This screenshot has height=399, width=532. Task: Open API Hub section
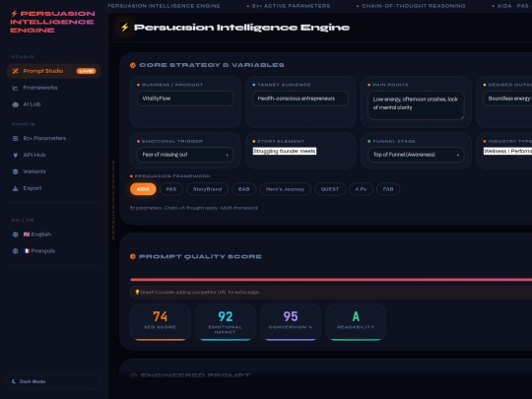pyautogui.click(x=53, y=155)
